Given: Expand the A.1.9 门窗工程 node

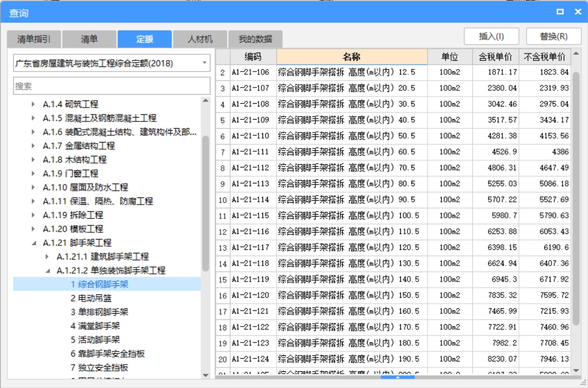Looking at the screenshot, I should [33, 173].
